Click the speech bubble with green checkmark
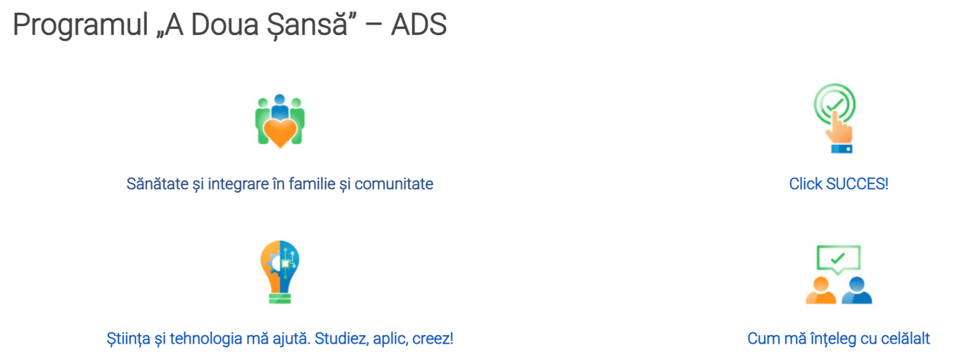 pos(839,259)
